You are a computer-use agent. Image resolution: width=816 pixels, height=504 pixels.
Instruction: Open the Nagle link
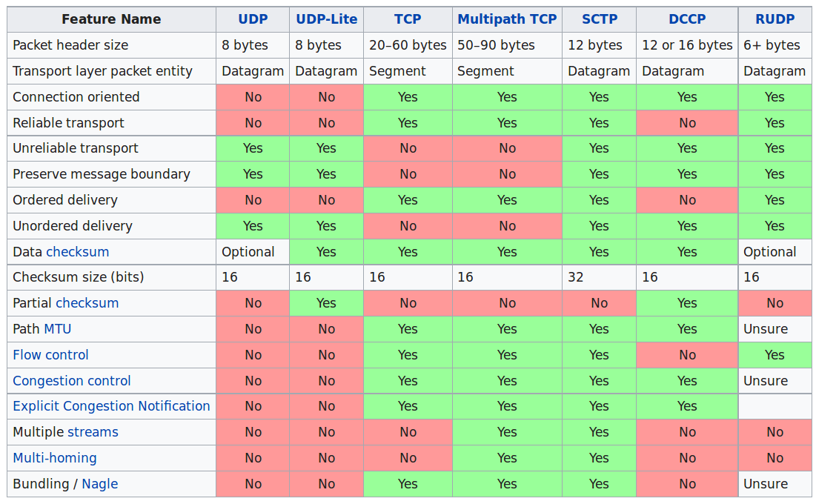coord(99,484)
